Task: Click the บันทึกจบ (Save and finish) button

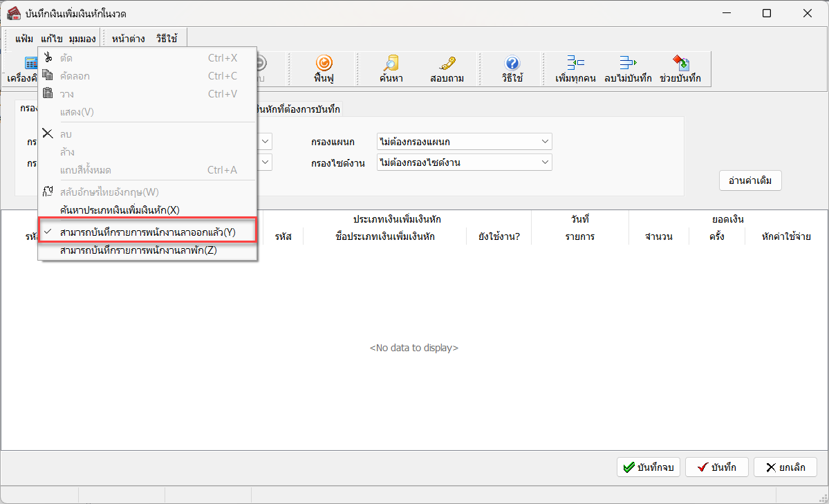Action: [648, 467]
